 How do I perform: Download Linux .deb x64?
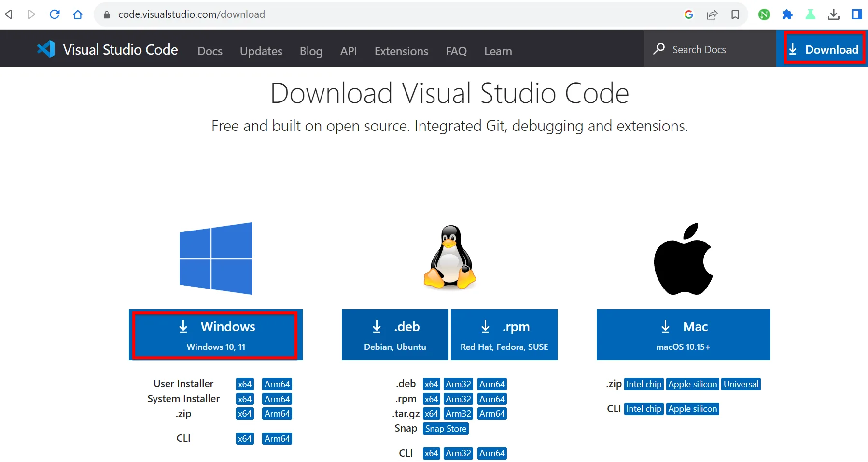tap(432, 384)
